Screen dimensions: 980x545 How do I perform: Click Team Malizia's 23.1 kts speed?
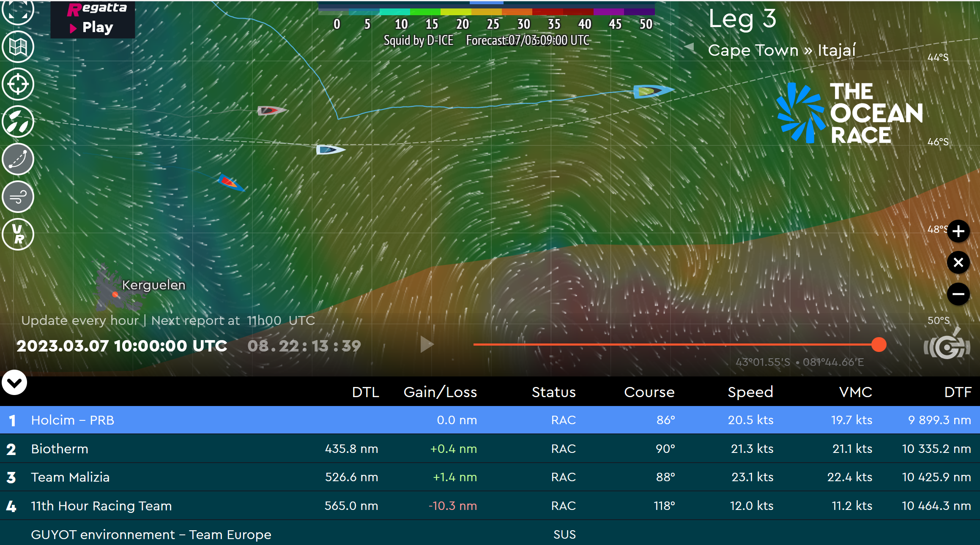pos(753,477)
